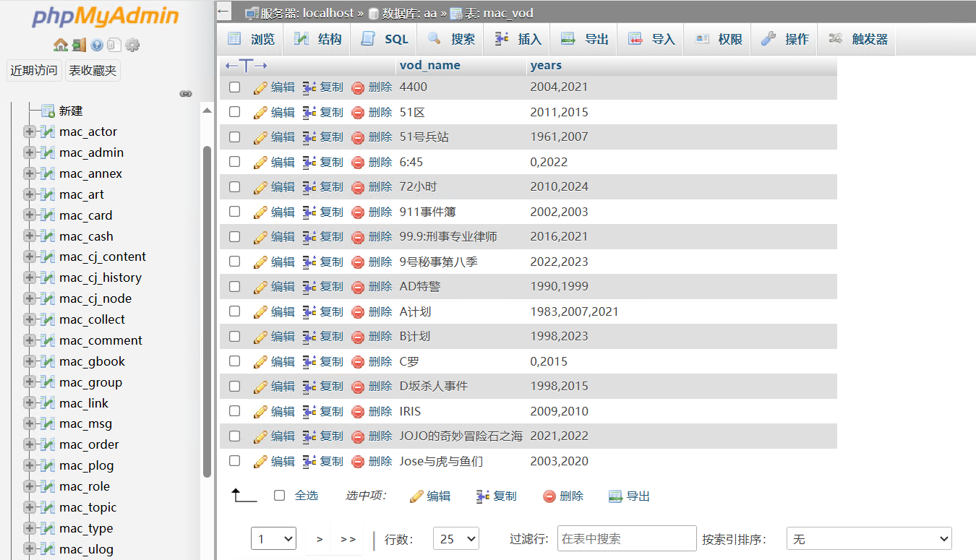Tick the checkbox for row 4400
Viewport: 976px width, 560px height.
234,87
